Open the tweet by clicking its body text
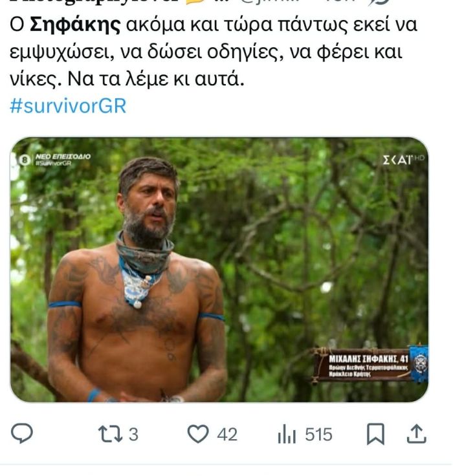This screenshot has height=476, width=453. point(214,52)
